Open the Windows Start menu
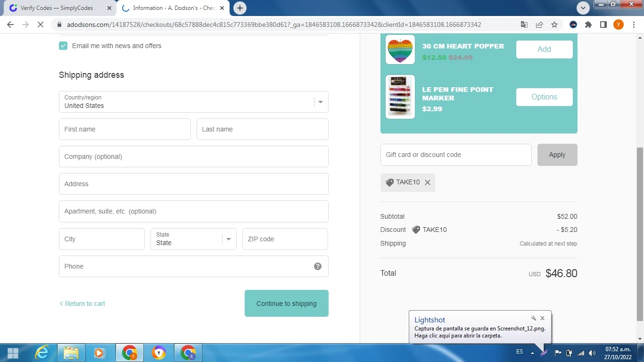Image resolution: width=644 pixels, height=362 pixels. point(13,353)
